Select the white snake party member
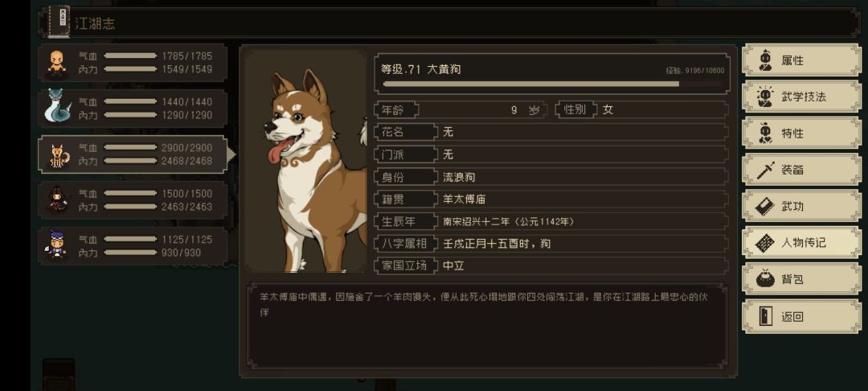The width and height of the screenshot is (868, 391). (x=133, y=109)
